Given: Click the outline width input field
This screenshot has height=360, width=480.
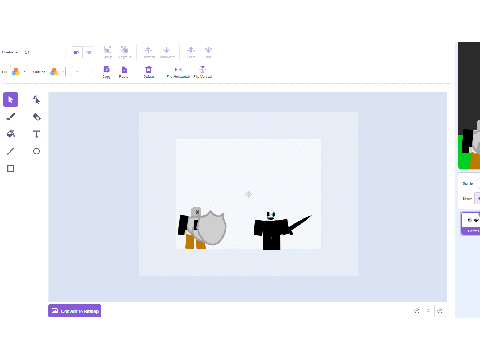Looking at the screenshot, I should [80, 72].
